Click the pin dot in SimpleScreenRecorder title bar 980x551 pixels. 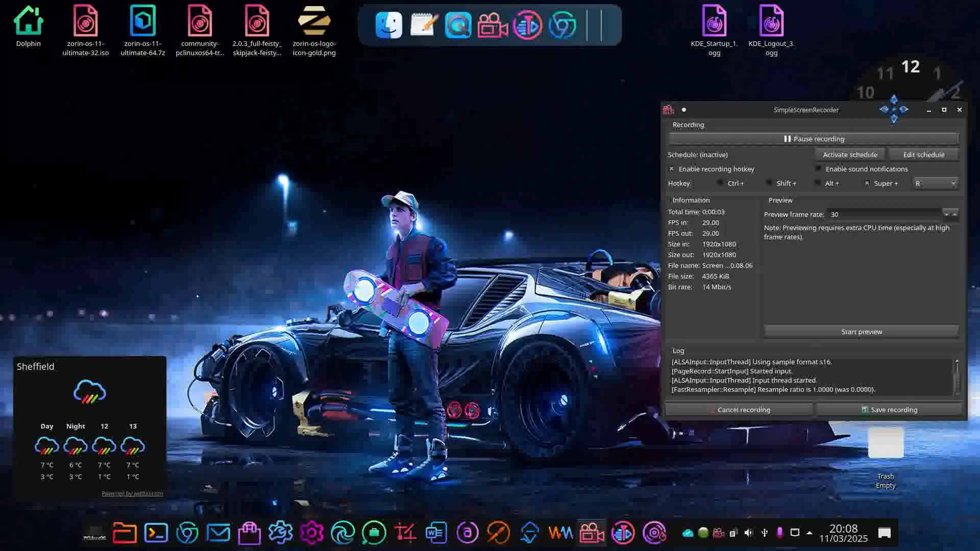click(684, 110)
